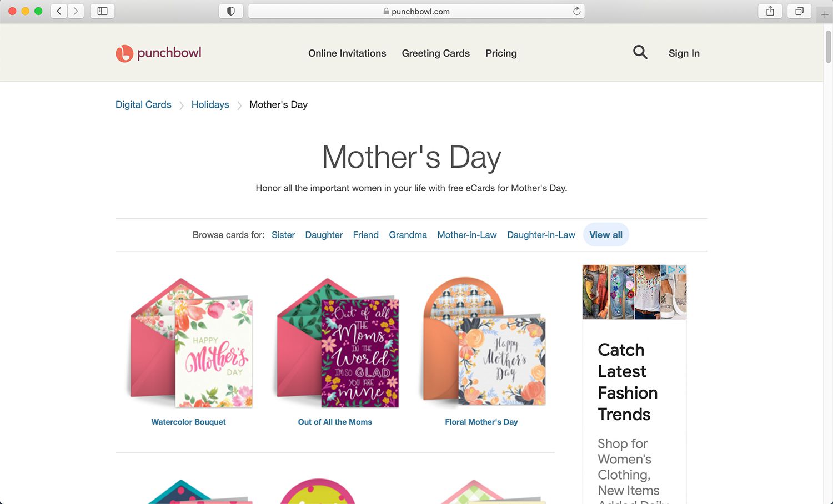The height and width of the screenshot is (504, 833).
Task: Toggle the Safari sidebar icon
Action: pyautogui.click(x=102, y=11)
